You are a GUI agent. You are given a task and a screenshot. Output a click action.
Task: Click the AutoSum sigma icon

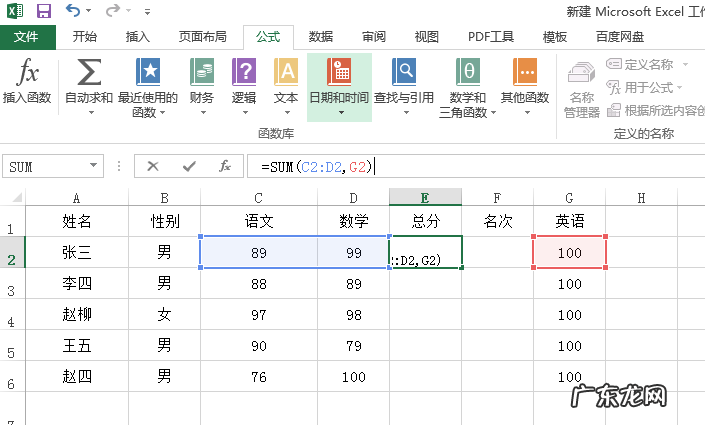pyautogui.click(x=89, y=72)
